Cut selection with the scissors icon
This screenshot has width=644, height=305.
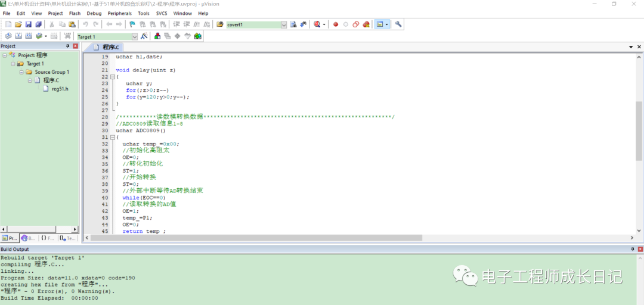[x=52, y=24]
